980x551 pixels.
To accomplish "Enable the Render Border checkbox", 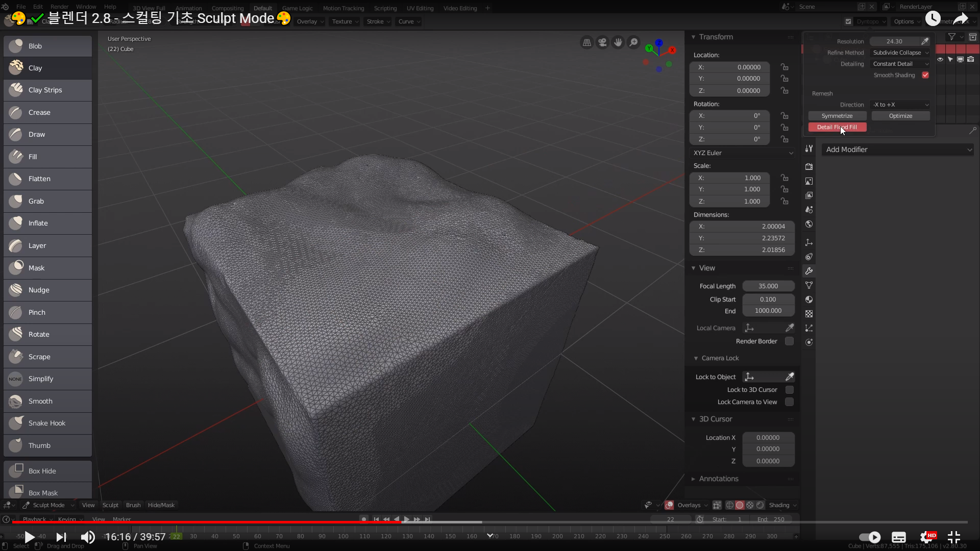I will 789,341.
